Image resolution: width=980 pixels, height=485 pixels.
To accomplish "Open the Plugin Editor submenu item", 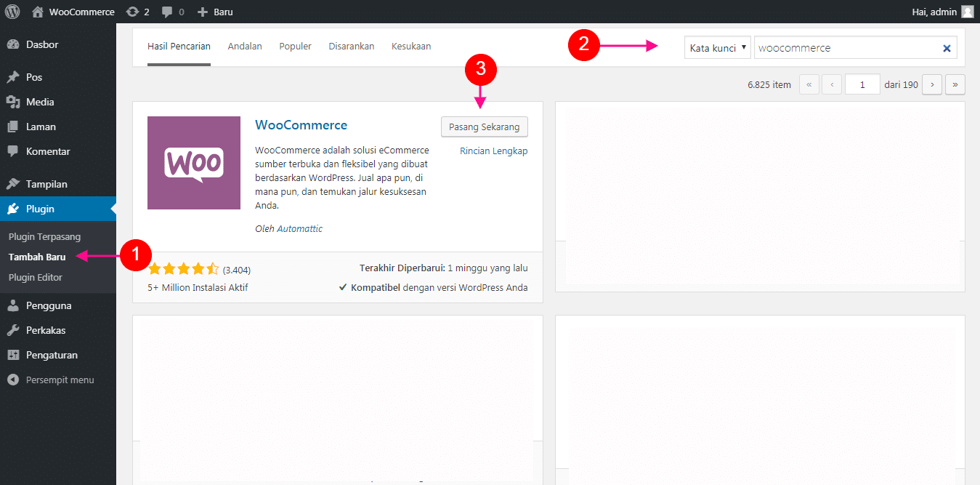I will 36,277.
